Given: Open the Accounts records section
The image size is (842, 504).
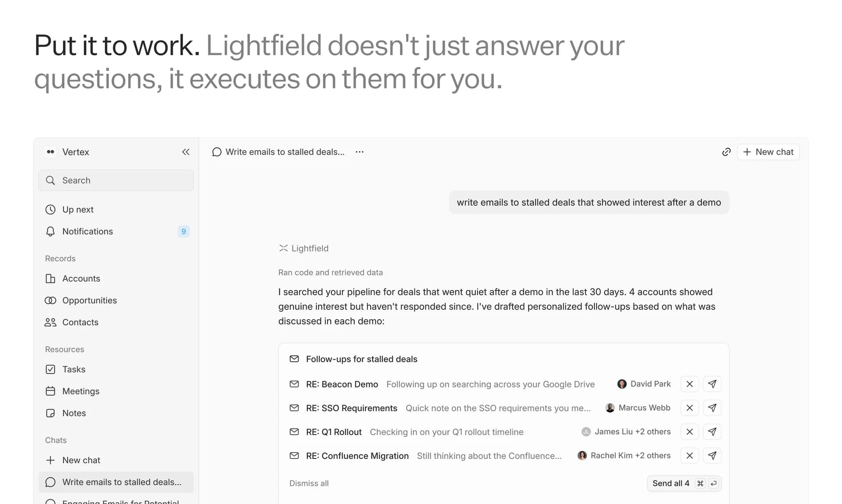Looking at the screenshot, I should tap(81, 278).
